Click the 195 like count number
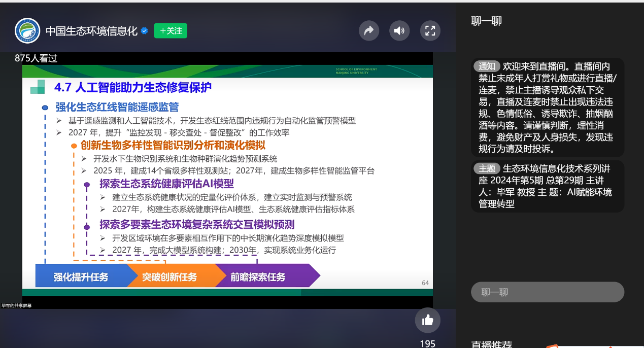644x348 pixels. pos(427,343)
